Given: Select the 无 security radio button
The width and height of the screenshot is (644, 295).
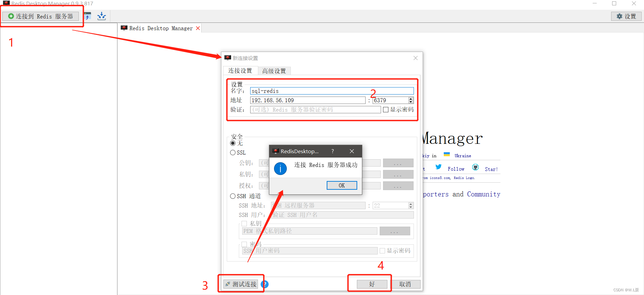Looking at the screenshot, I should 233,143.
